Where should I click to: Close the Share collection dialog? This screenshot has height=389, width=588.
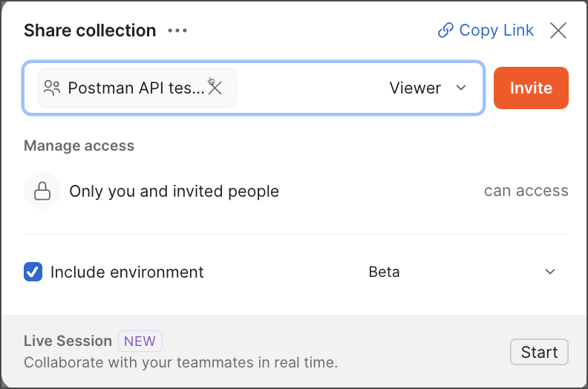(x=558, y=30)
